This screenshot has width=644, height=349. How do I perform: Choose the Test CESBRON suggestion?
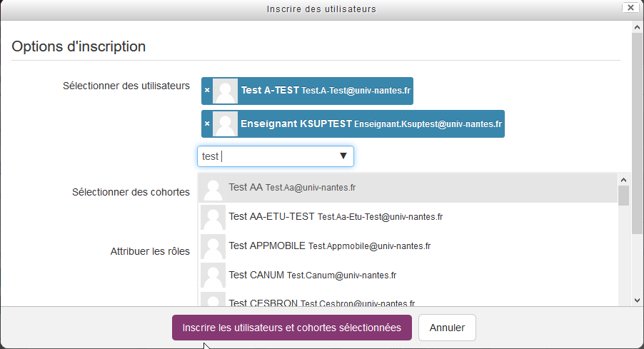point(321,302)
